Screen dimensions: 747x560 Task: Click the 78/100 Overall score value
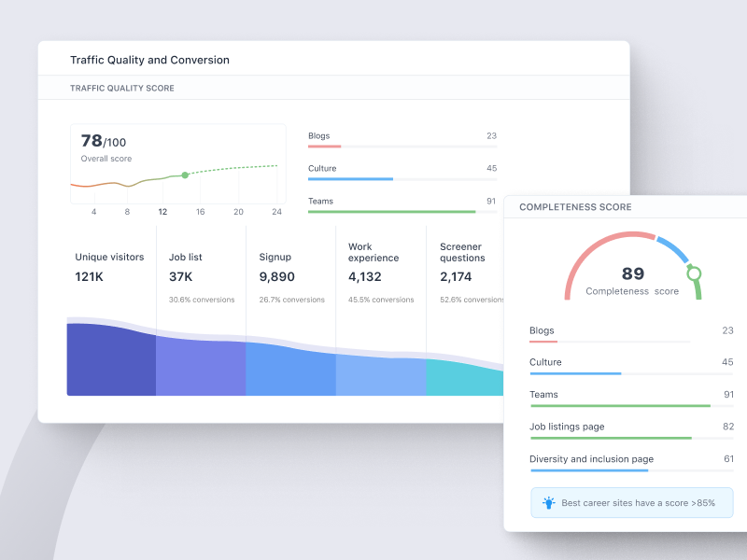(x=103, y=142)
